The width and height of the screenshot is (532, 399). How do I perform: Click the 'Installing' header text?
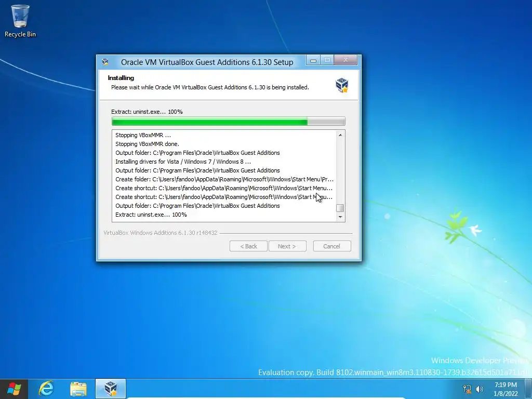(121, 78)
